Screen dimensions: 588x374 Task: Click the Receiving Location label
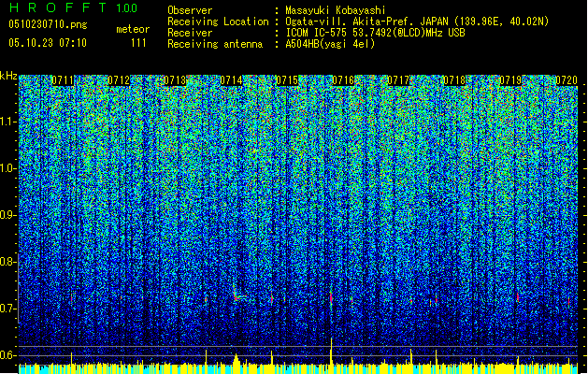pyautogui.click(x=218, y=22)
